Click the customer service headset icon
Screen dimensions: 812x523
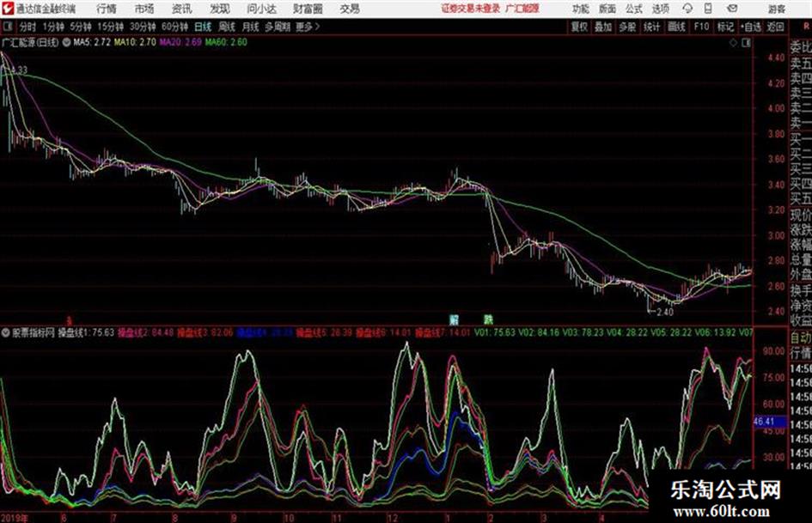pos(687,9)
